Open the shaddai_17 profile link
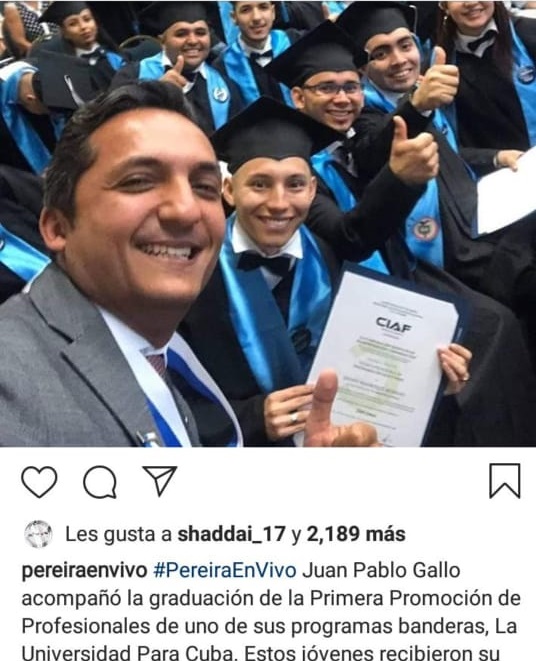 tap(232, 535)
